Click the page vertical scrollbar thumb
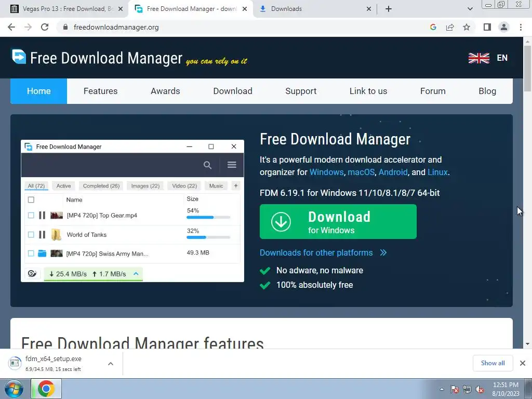The width and height of the screenshot is (532, 399). point(527,68)
